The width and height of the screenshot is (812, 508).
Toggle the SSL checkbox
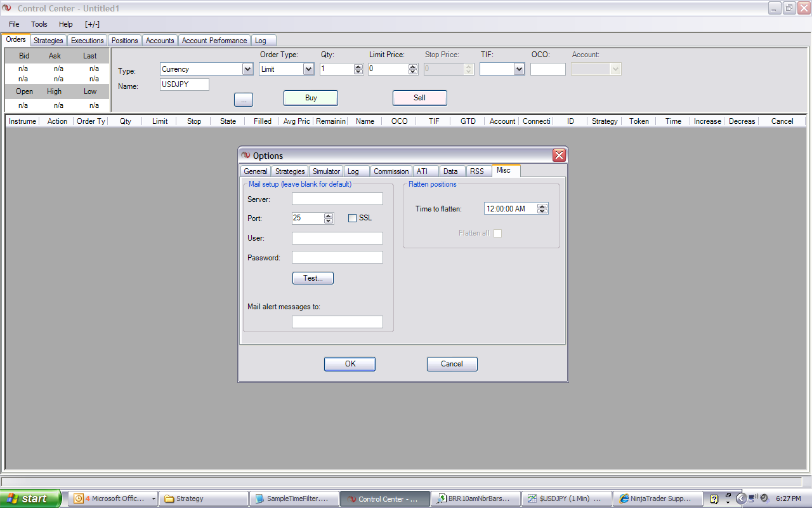(353, 218)
